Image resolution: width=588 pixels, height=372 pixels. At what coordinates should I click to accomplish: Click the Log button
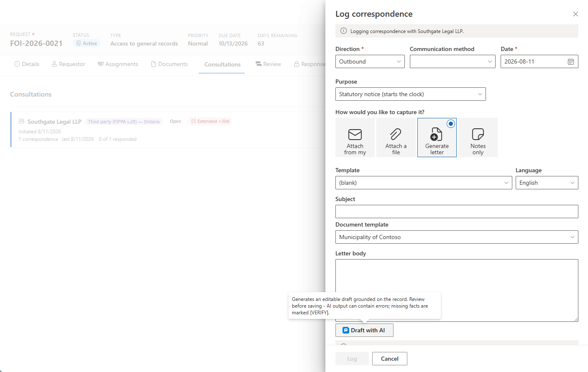pyautogui.click(x=352, y=359)
